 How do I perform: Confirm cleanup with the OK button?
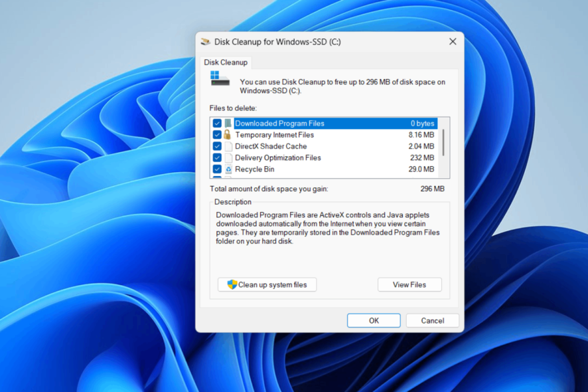(374, 321)
